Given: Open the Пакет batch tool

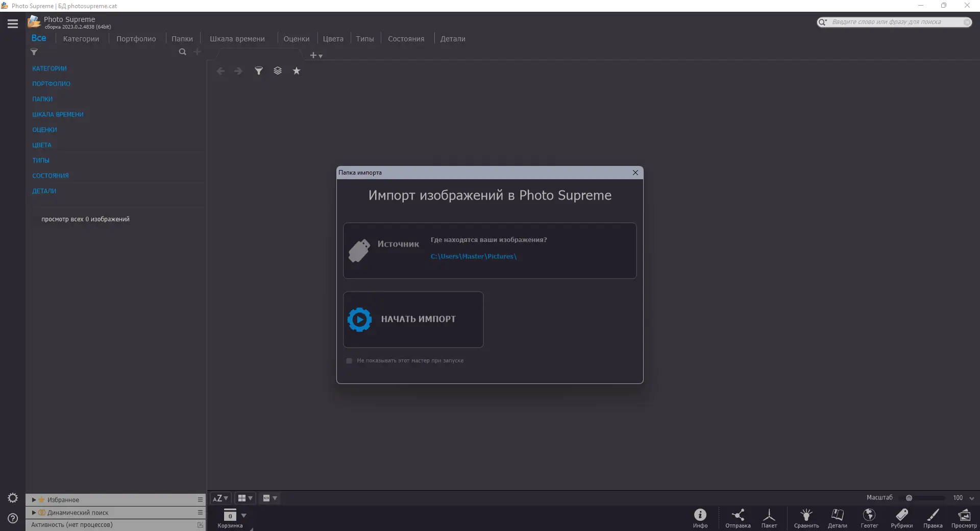Looking at the screenshot, I should point(769,518).
